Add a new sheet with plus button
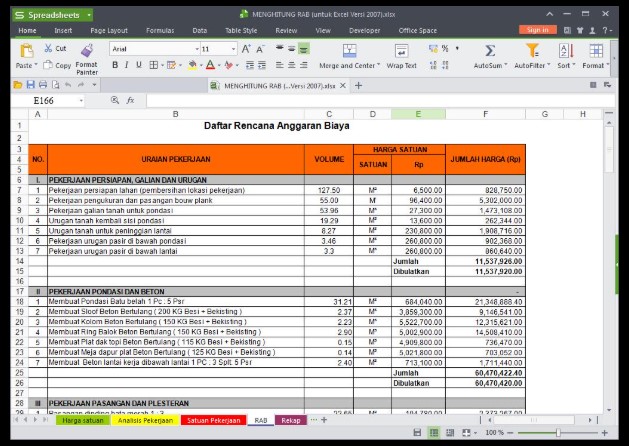This screenshot has height=446, width=629. (x=324, y=420)
